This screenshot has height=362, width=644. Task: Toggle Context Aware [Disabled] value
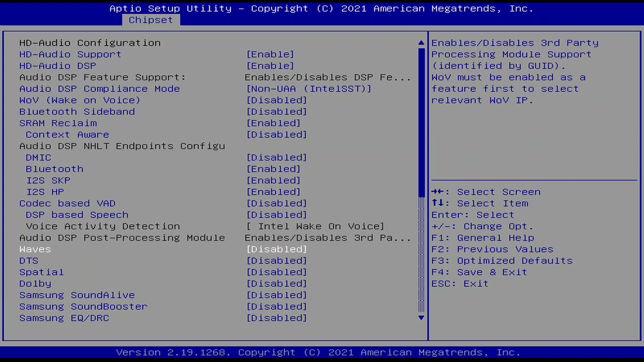[277, 135]
